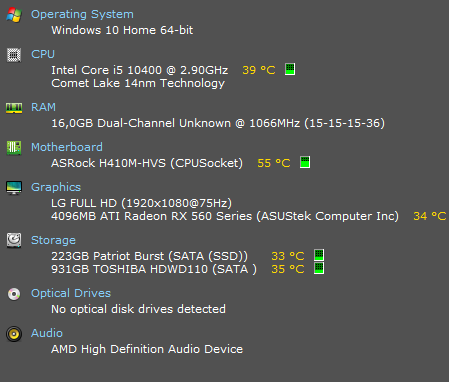This screenshot has width=449, height=382.
Task: Click the Storage hard drive icon
Action: pyautogui.click(x=14, y=240)
